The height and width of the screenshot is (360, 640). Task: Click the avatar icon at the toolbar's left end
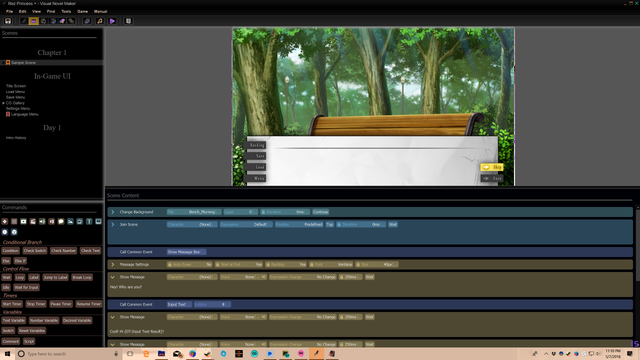pos(8,21)
